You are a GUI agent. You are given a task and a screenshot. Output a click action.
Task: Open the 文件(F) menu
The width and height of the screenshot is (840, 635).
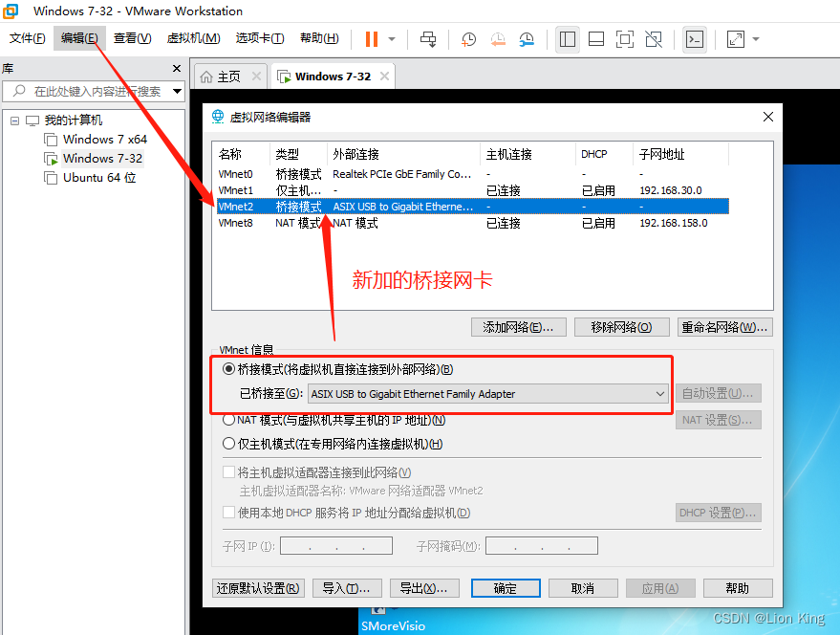coord(28,38)
